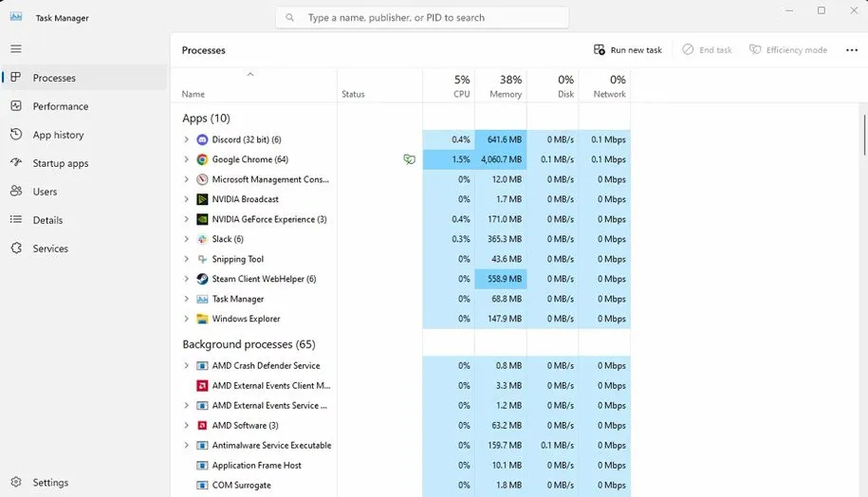The width and height of the screenshot is (868, 497).
Task: Open the hamburger navigation menu
Action: pos(16,48)
